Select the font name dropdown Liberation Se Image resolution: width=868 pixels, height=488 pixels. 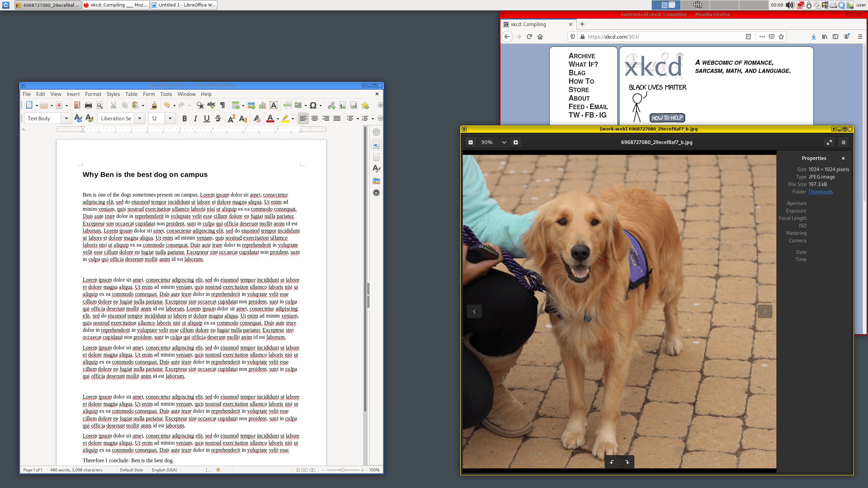pyautogui.click(x=117, y=118)
